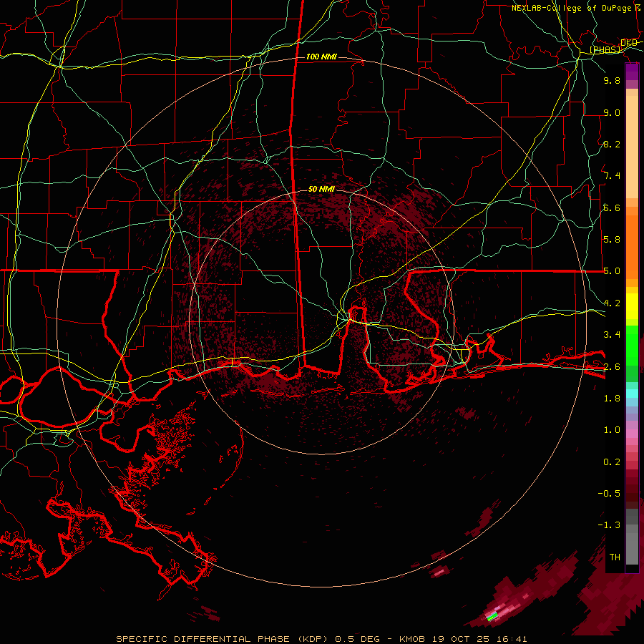Click the "19 OCT 25" date in caption
The height and width of the screenshot is (644, 644).
click(x=461, y=639)
